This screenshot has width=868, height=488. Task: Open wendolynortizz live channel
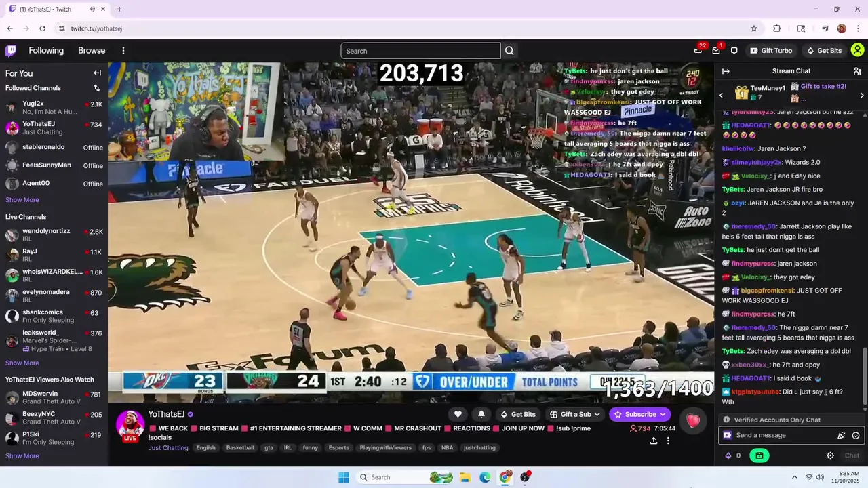[54, 235]
